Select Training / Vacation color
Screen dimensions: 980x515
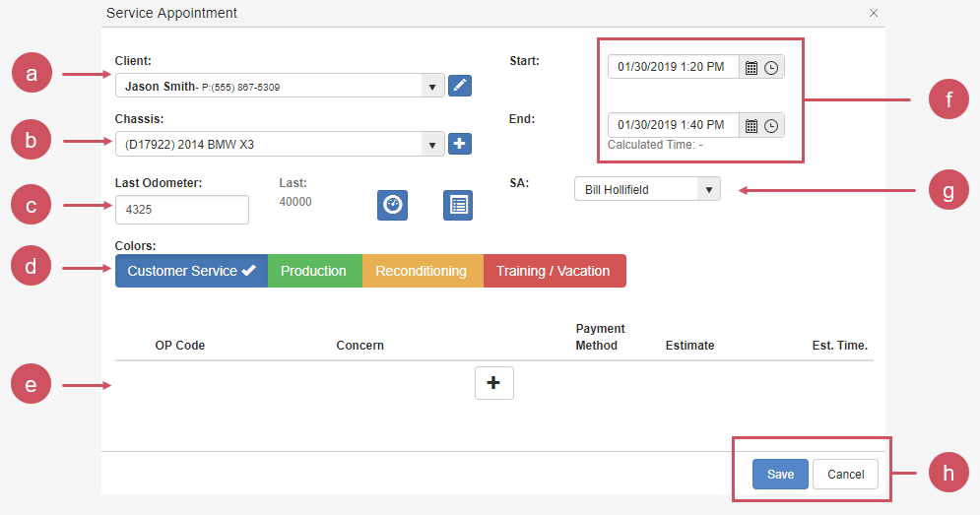[555, 271]
